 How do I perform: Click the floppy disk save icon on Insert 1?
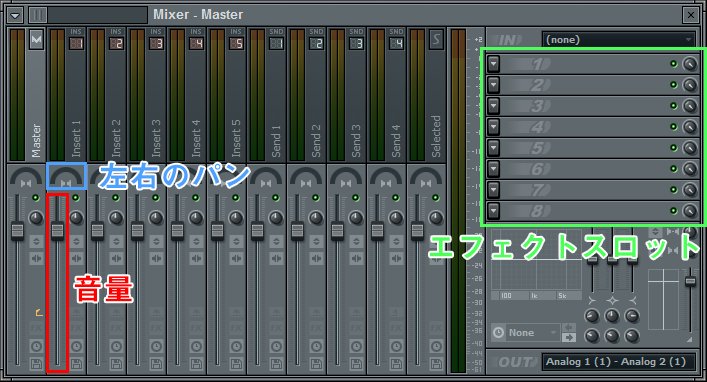pyautogui.click(x=76, y=364)
